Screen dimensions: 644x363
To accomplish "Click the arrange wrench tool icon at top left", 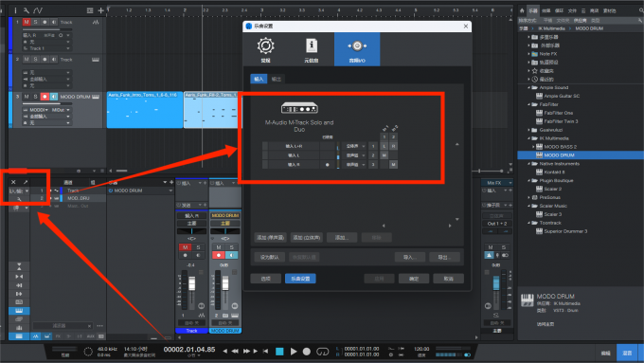I will click(x=26, y=10).
